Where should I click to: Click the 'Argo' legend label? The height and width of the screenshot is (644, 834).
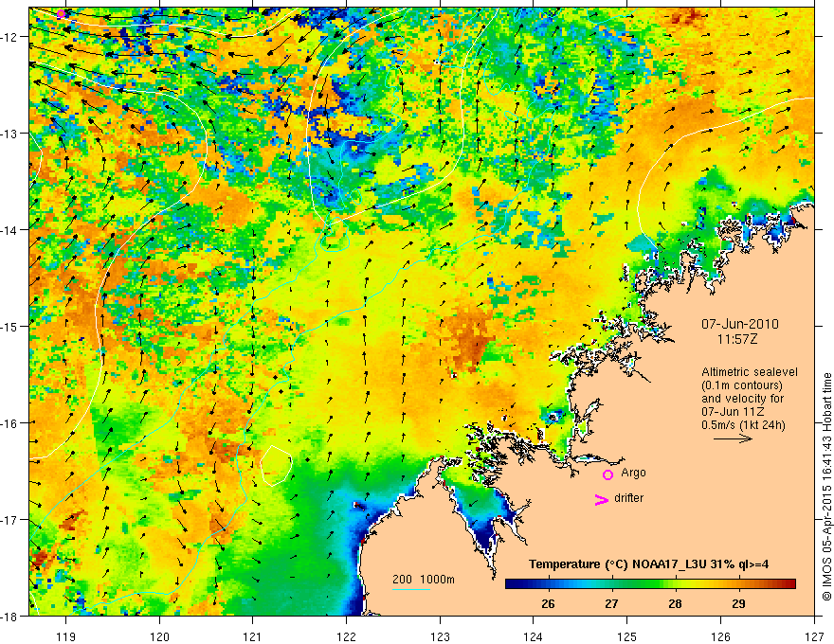point(633,473)
